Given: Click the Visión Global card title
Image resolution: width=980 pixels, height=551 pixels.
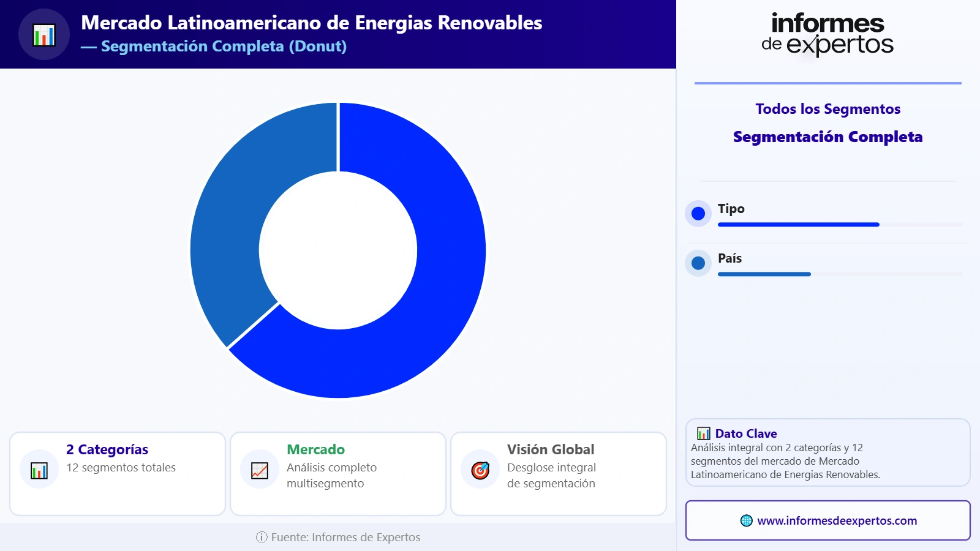Looking at the screenshot, I should point(551,449).
